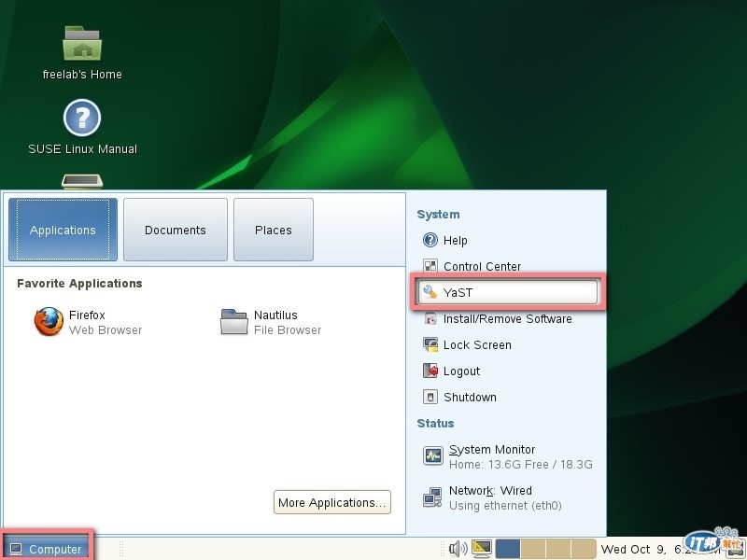Click the volume speaker icon in panel
The height and width of the screenshot is (560, 747).
pyautogui.click(x=458, y=549)
